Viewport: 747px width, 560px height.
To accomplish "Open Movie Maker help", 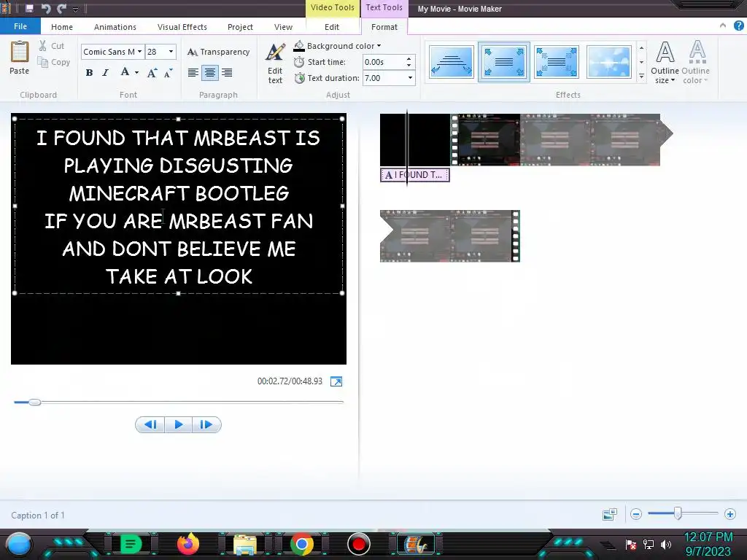I will point(738,26).
